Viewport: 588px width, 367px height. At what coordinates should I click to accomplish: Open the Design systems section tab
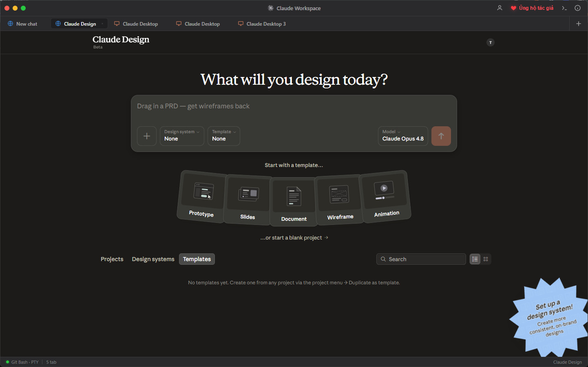(153, 259)
